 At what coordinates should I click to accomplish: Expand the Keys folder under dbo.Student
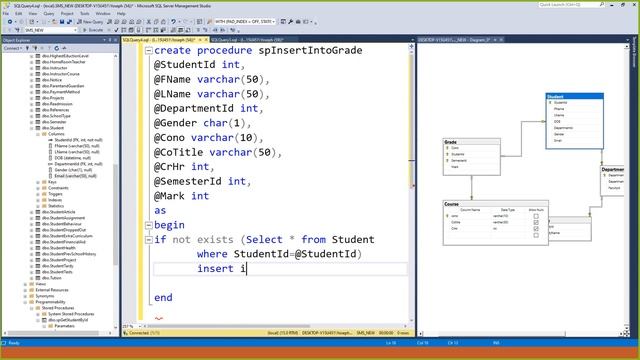(38, 182)
